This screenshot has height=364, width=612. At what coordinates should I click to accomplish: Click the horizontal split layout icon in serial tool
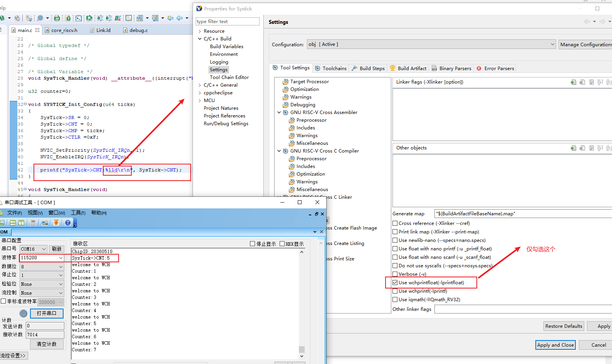tap(13, 223)
